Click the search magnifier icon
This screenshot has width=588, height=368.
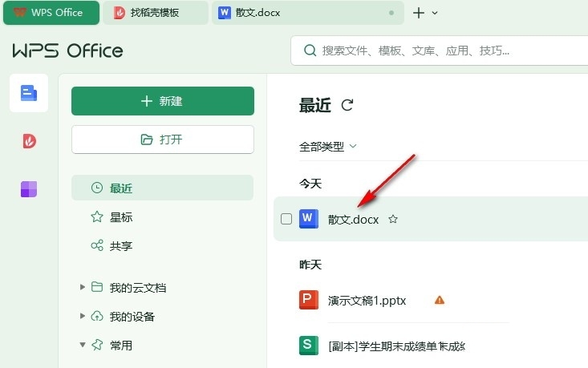(x=310, y=51)
